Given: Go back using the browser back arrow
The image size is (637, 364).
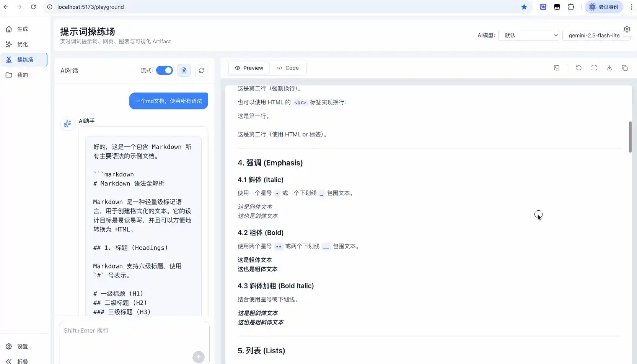Looking at the screenshot, I should [6, 7].
